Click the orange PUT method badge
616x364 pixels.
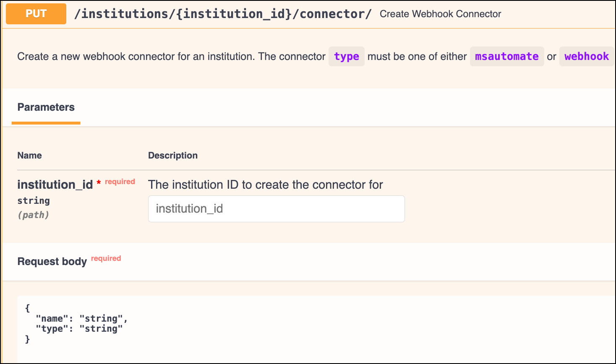point(36,14)
